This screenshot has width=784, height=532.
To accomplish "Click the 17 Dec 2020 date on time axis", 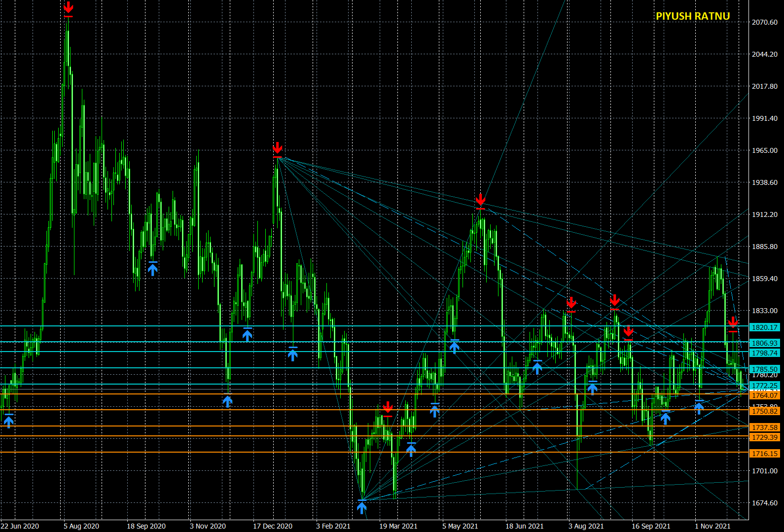I will tap(273, 526).
